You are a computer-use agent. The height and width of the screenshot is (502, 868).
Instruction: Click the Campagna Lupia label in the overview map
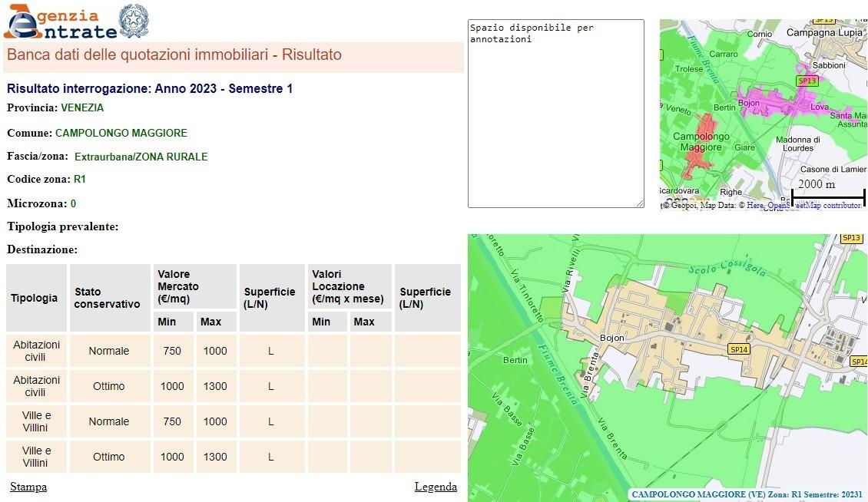point(824,33)
